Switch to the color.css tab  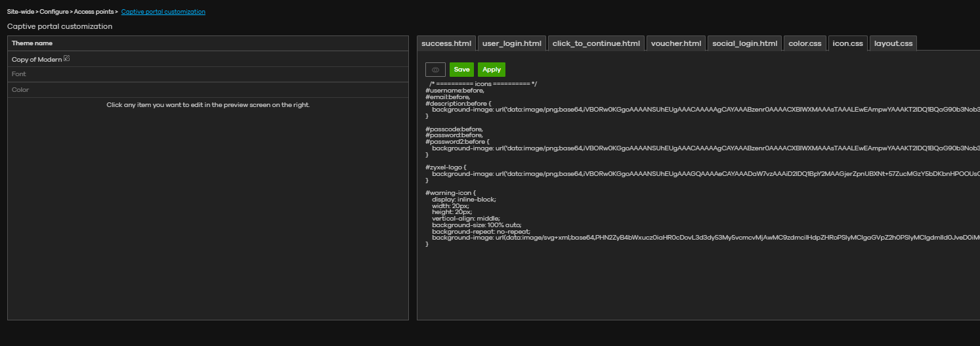point(805,44)
